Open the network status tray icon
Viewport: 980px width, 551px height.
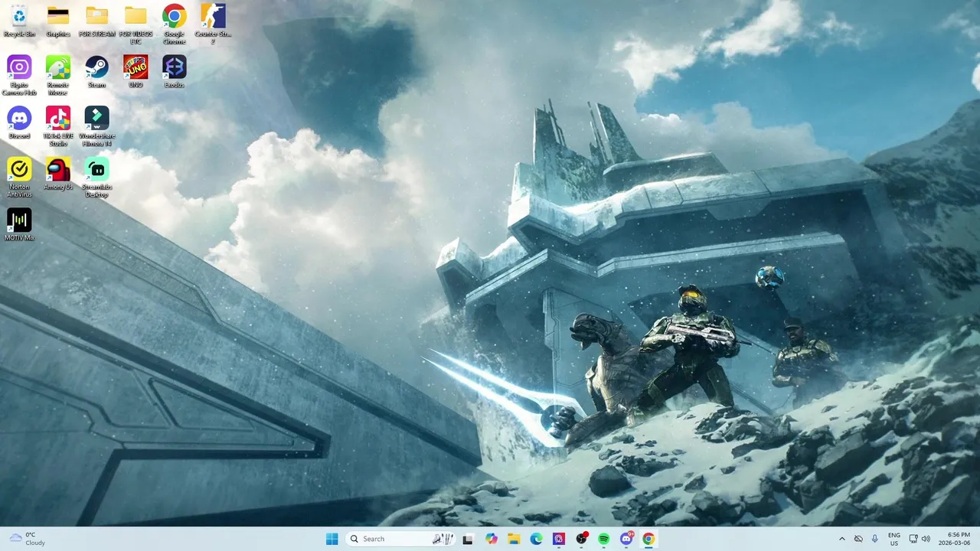tap(914, 539)
